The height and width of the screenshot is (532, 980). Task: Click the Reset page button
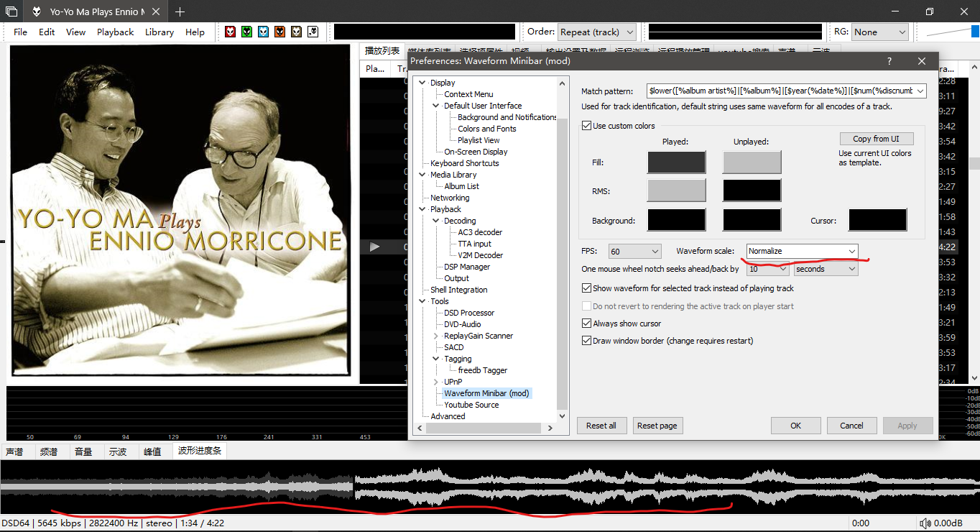(x=657, y=426)
